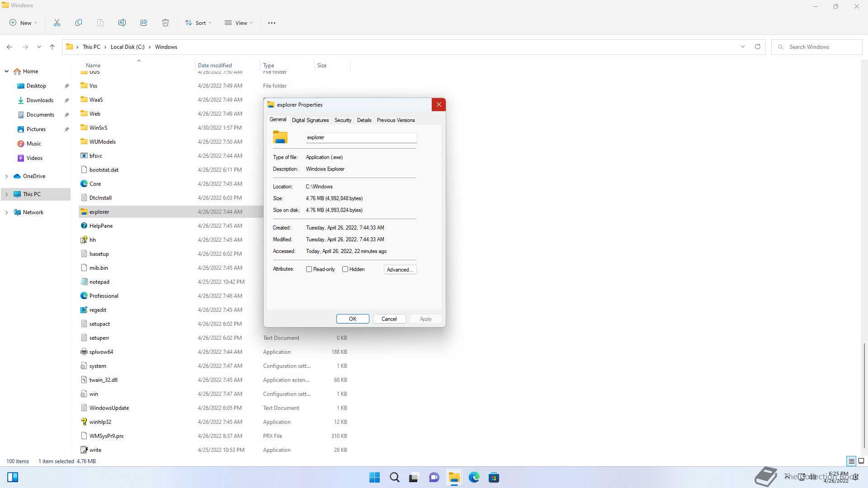
Task: Select the WinSxS folder
Action: click(x=98, y=128)
